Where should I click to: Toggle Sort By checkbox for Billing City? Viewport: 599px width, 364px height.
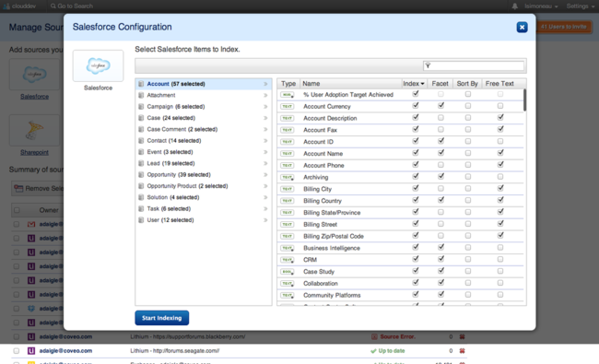tap(468, 189)
